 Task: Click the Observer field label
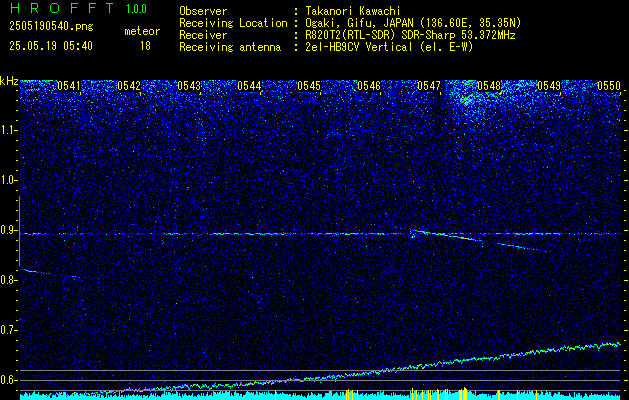(203, 11)
